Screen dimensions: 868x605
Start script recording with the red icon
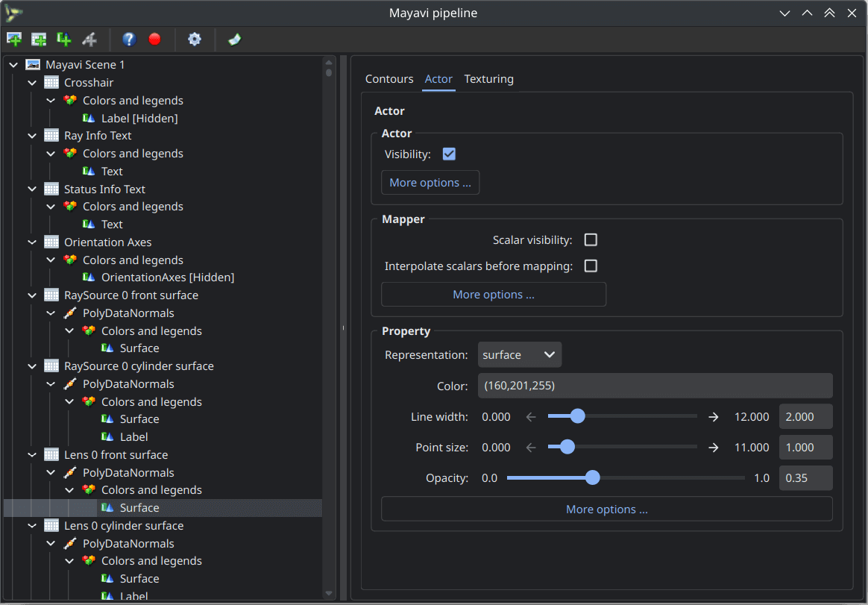pyautogui.click(x=154, y=40)
